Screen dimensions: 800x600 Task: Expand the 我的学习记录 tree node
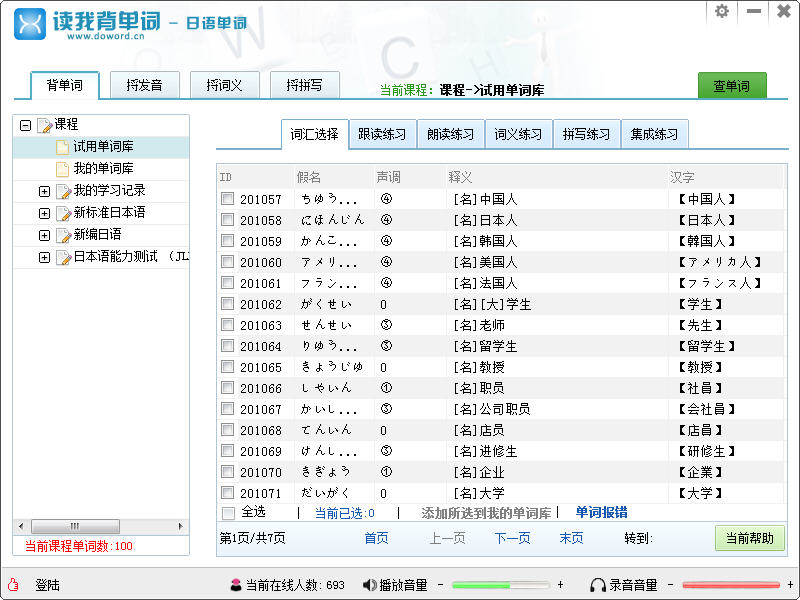pos(44,191)
